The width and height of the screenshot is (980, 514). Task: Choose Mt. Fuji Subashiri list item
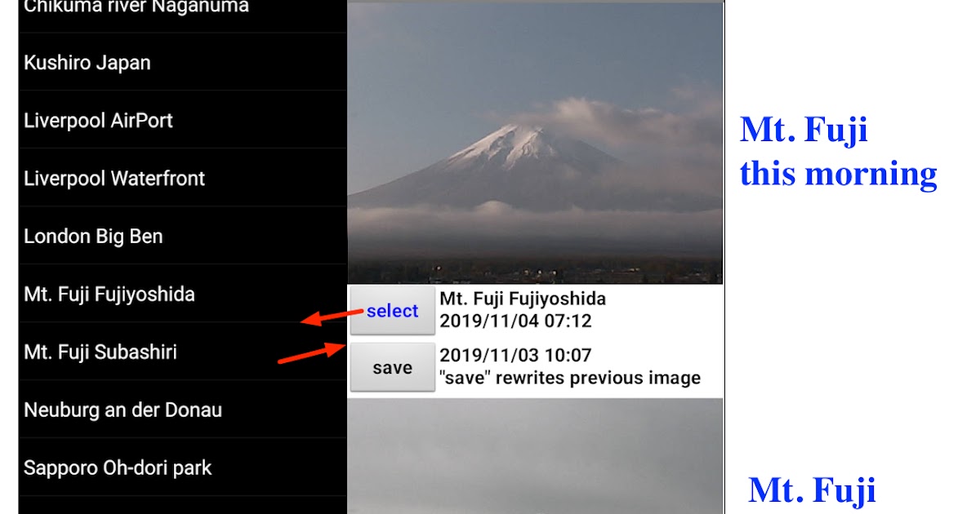[x=182, y=352]
